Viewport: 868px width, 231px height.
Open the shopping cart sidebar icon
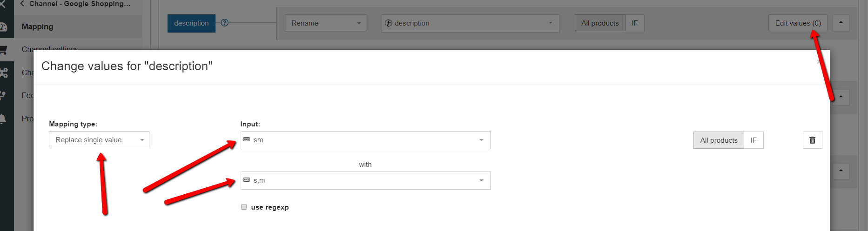click(4, 50)
